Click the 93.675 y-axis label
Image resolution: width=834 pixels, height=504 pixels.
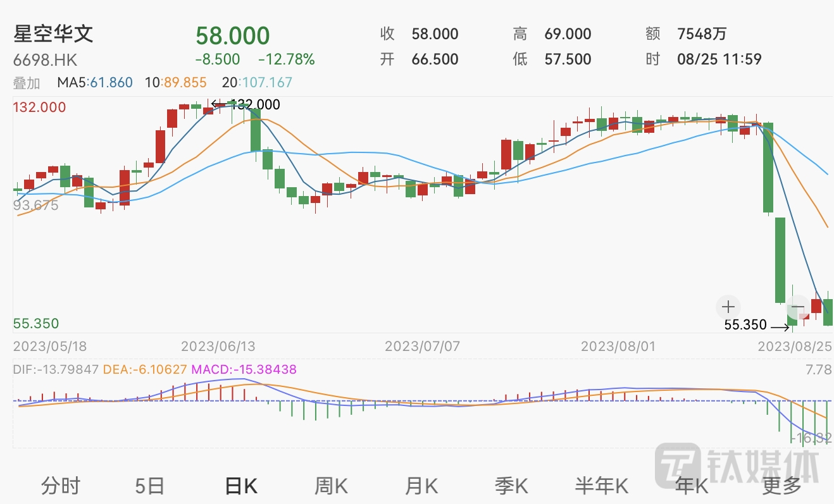pos(35,205)
